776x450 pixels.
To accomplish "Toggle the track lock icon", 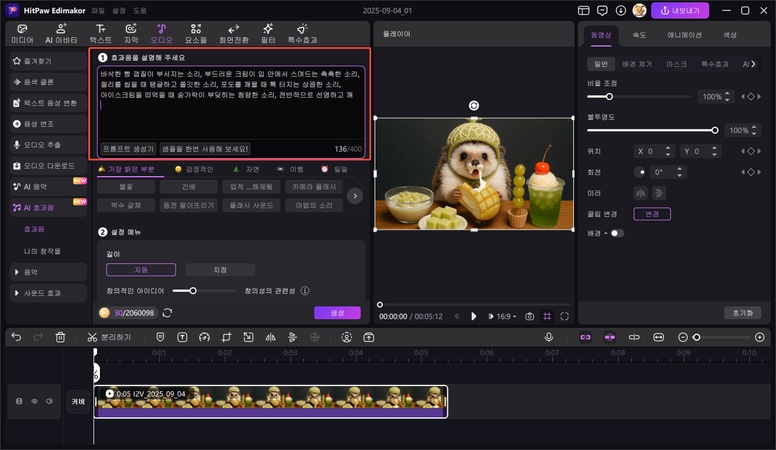I will point(19,401).
